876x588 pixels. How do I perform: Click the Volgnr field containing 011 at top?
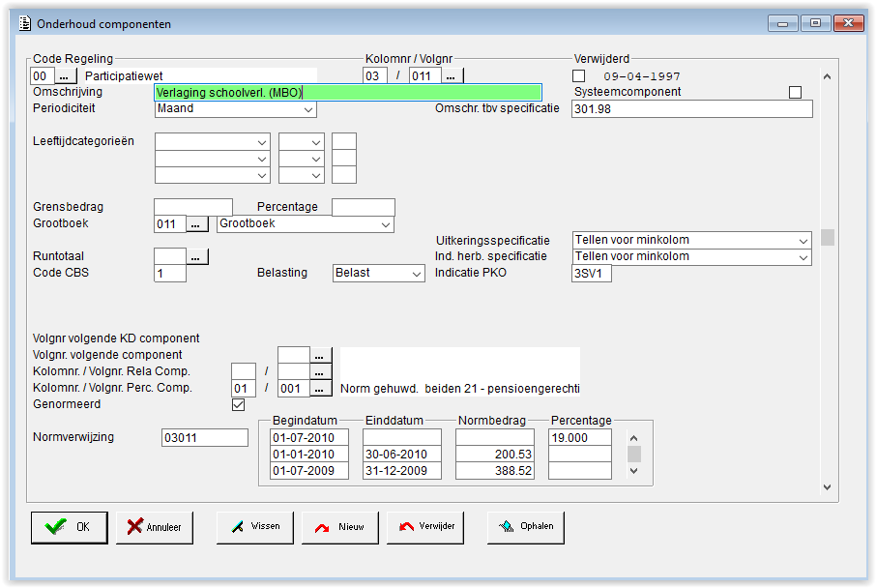425,76
